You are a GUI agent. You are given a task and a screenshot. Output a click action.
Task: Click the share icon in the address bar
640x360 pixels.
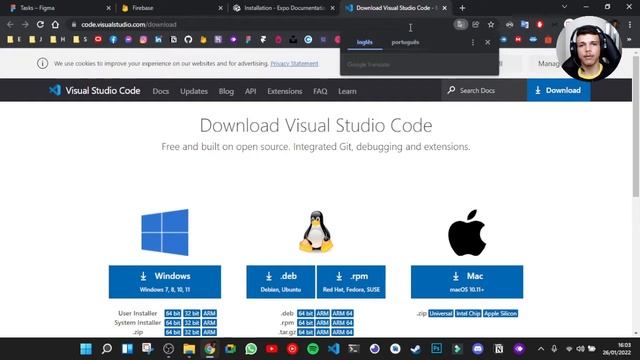click(x=476, y=24)
